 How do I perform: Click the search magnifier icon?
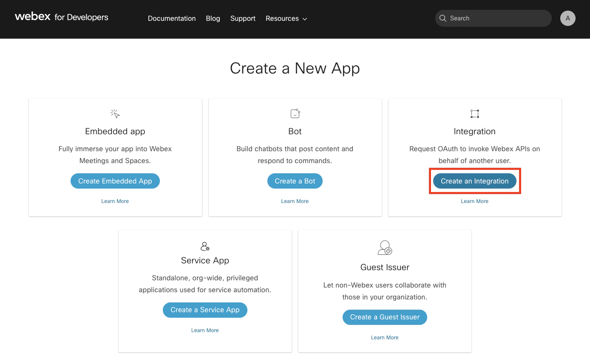[443, 18]
